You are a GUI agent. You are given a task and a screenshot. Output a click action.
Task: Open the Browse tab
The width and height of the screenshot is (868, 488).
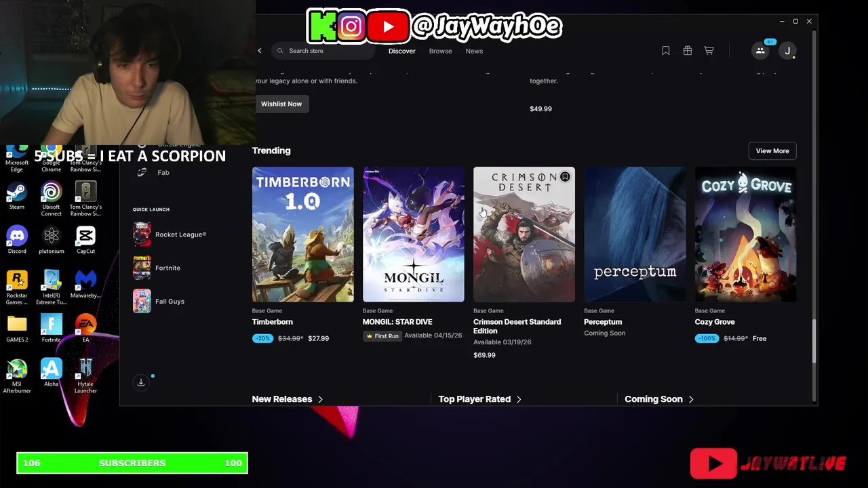440,51
